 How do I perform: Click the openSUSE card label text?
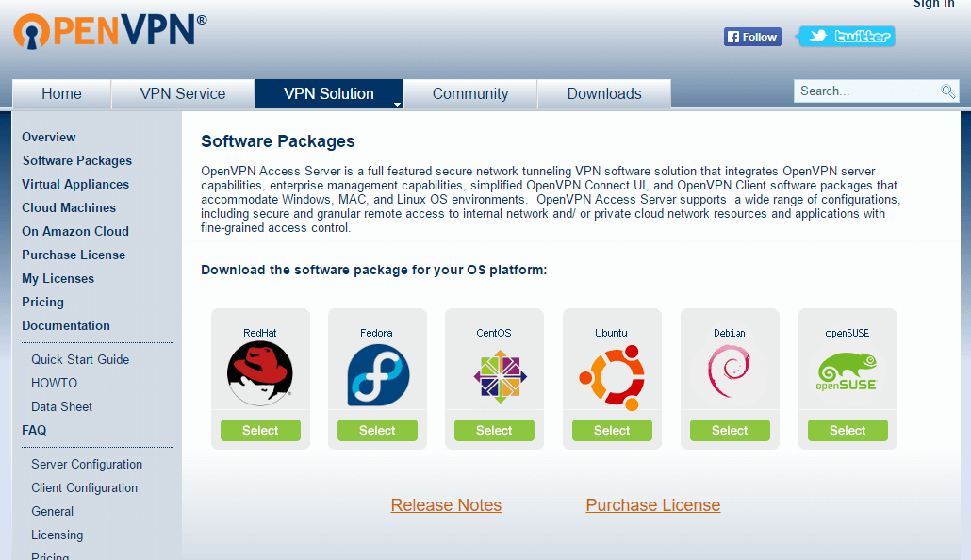click(x=848, y=333)
